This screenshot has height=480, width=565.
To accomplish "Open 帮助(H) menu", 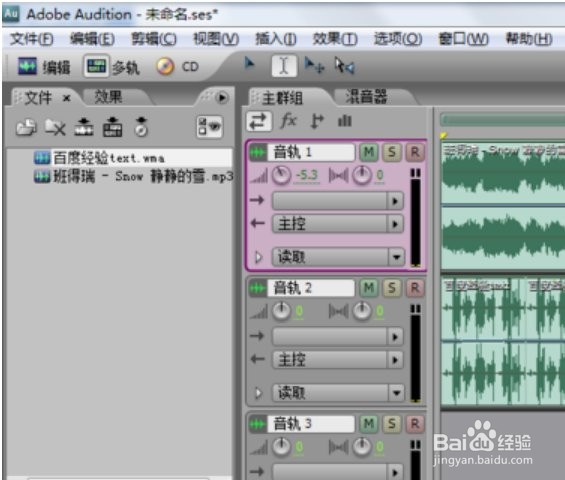I will [529, 39].
